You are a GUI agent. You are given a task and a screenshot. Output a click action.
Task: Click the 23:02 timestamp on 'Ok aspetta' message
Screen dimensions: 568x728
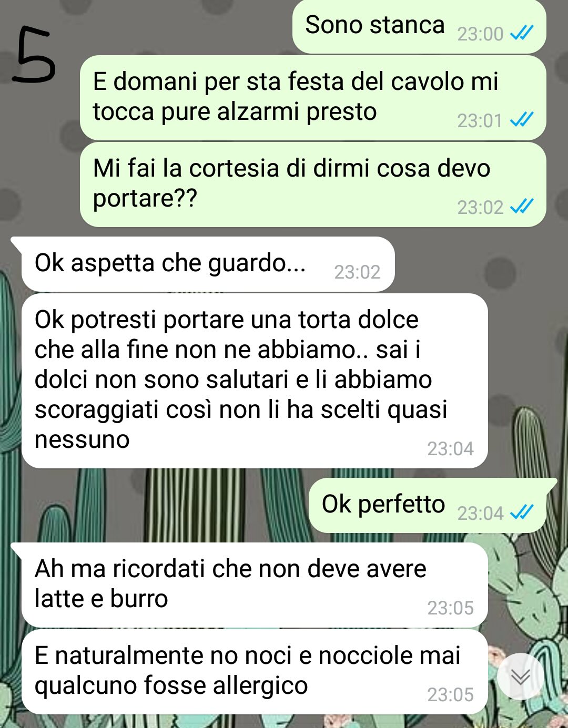(x=357, y=272)
